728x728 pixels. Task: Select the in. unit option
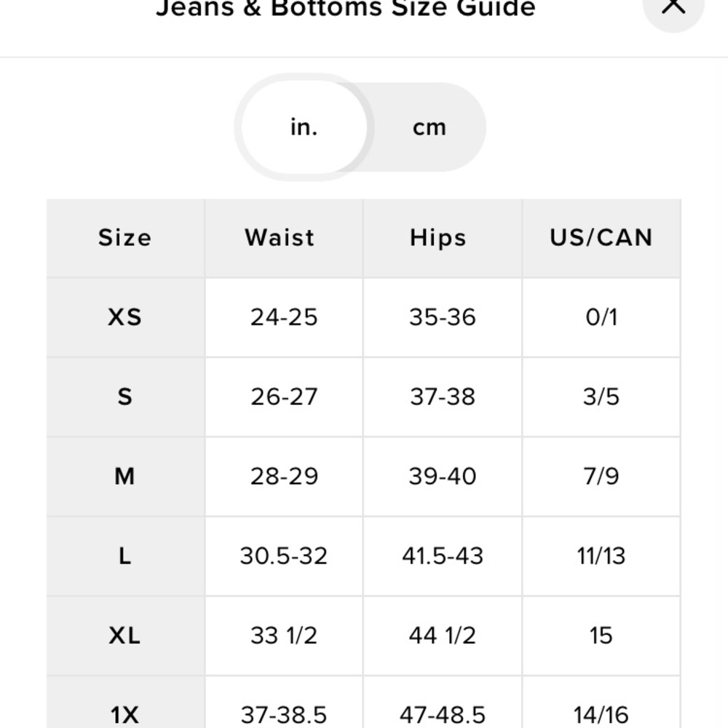tap(304, 127)
